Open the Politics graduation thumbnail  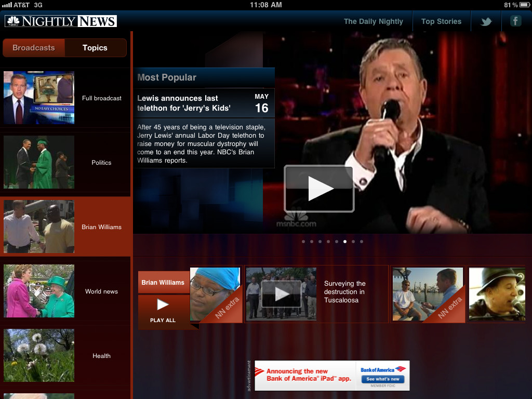(x=39, y=162)
